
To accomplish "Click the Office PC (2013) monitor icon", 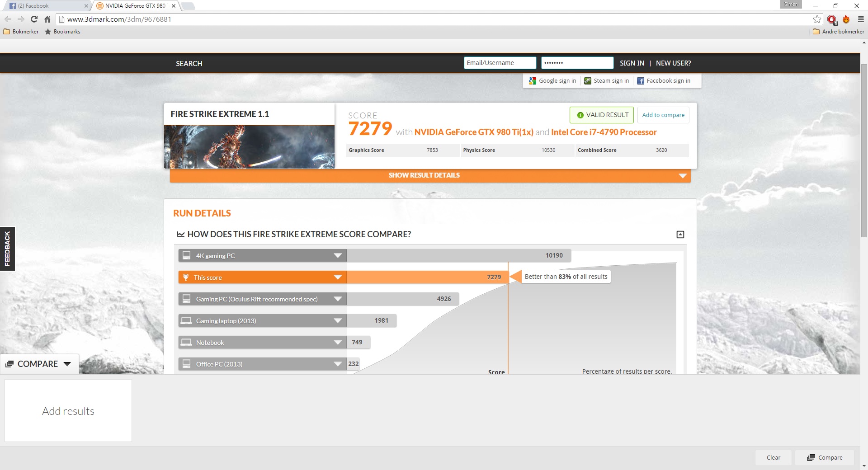I will [186, 364].
